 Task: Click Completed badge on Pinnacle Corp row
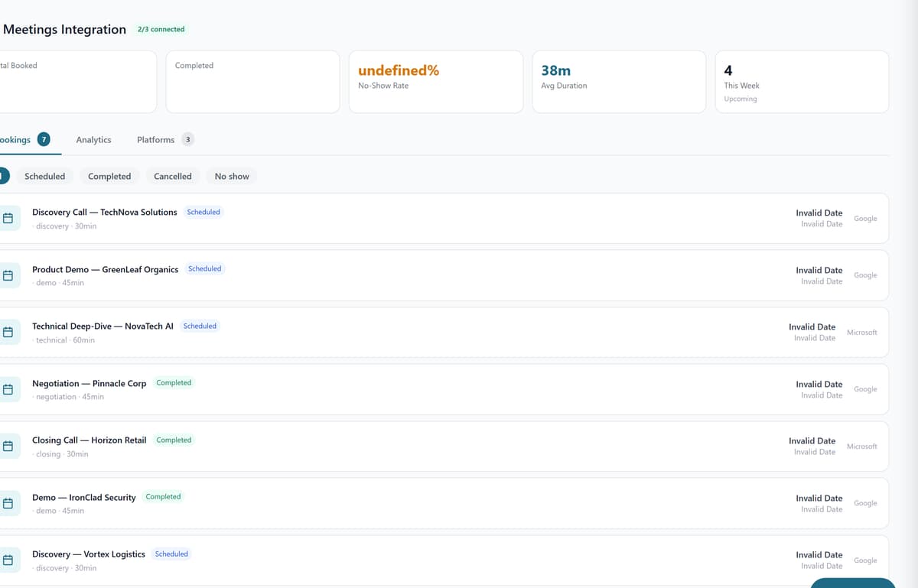tap(174, 383)
